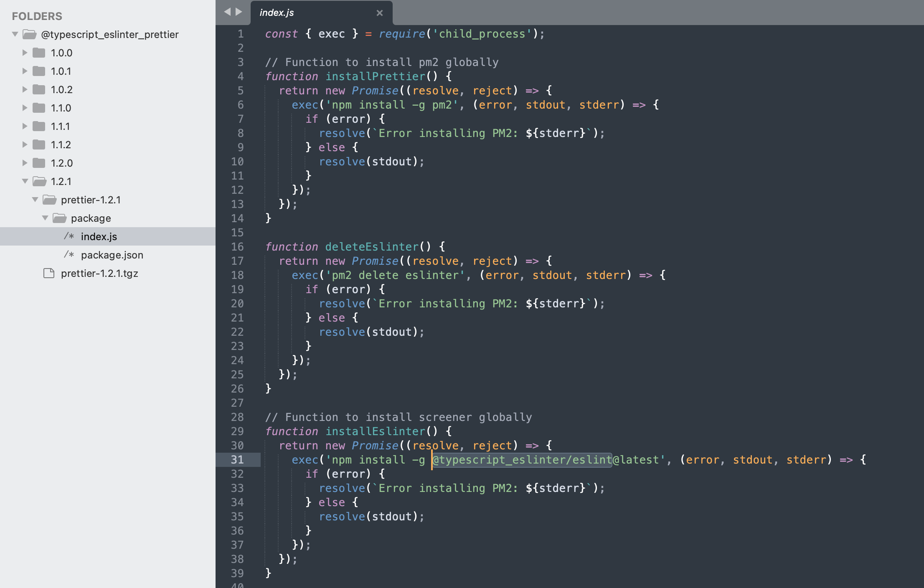The width and height of the screenshot is (924, 588).
Task: Collapse the prettier-1.2.1 folder
Action: pos(35,200)
